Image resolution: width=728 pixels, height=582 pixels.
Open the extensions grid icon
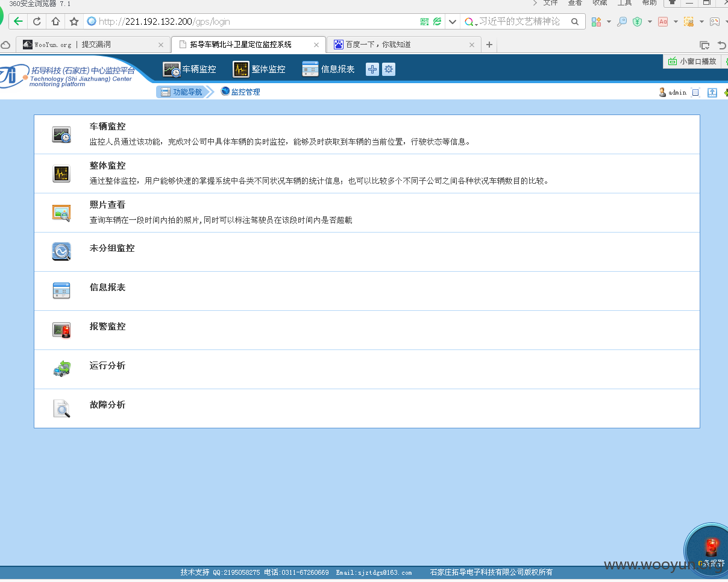click(x=596, y=22)
